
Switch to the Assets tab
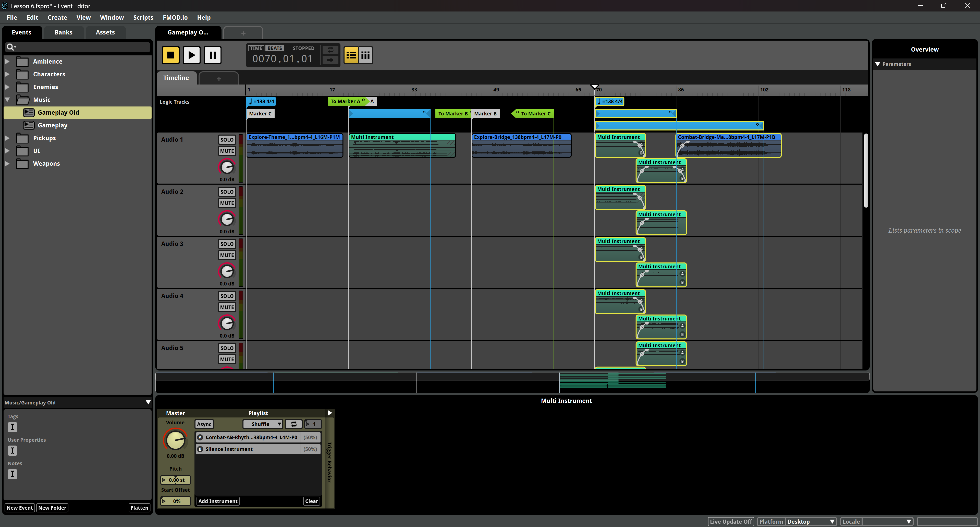(x=105, y=32)
